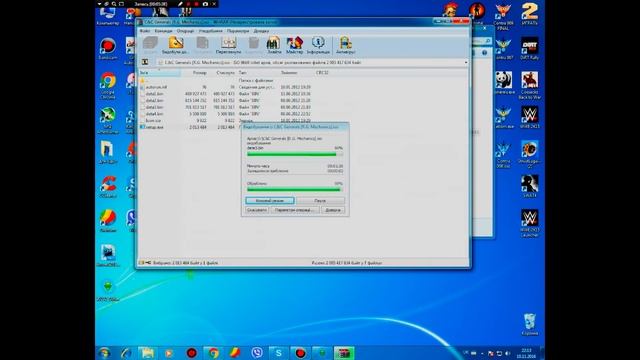Click the total processed progress bar
Image resolution: width=640 pixels, height=360 pixels.
[x=295, y=189]
